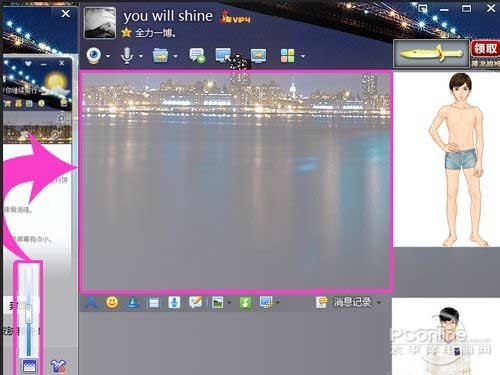Click the send picture icon
500x375 pixels.
tap(217, 302)
